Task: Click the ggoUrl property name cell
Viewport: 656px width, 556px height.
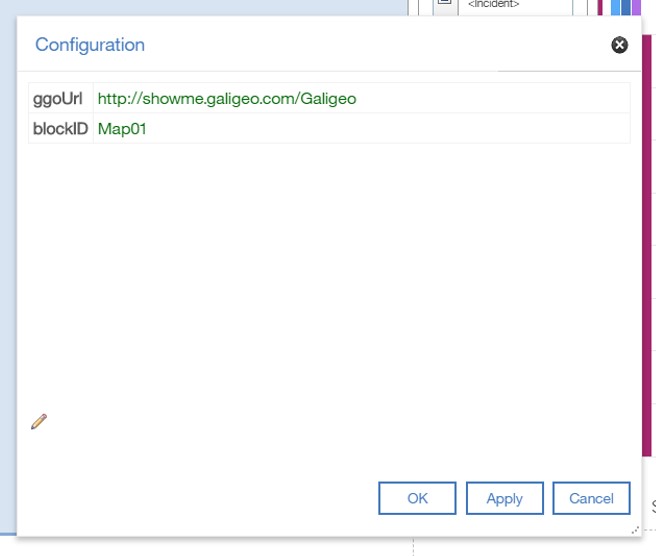Action: point(61,98)
